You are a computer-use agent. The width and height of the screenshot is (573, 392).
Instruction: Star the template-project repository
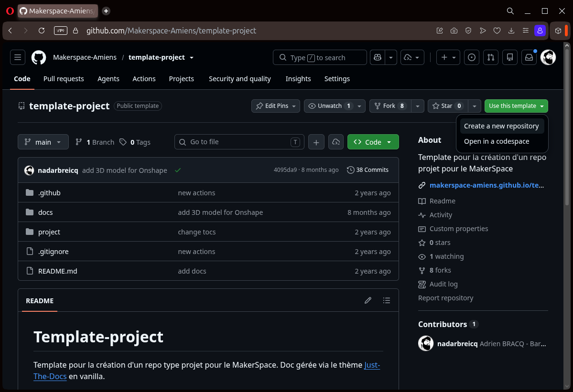[x=447, y=106]
